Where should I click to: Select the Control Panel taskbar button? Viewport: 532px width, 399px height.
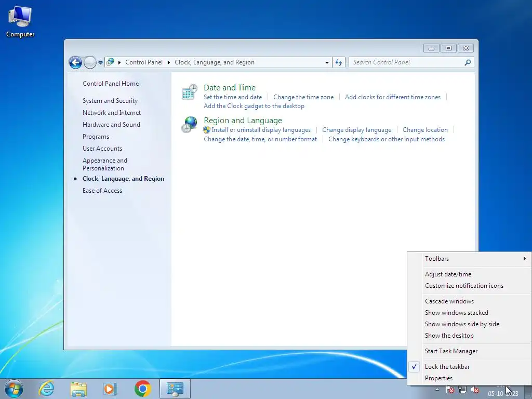click(175, 389)
